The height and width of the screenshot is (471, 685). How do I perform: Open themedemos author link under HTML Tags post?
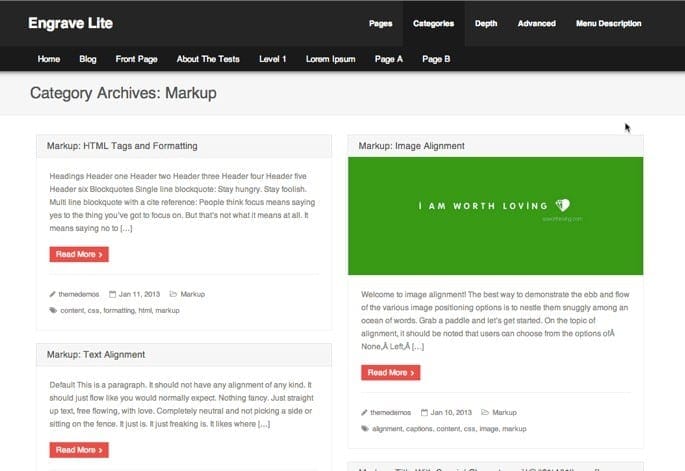[79, 294]
